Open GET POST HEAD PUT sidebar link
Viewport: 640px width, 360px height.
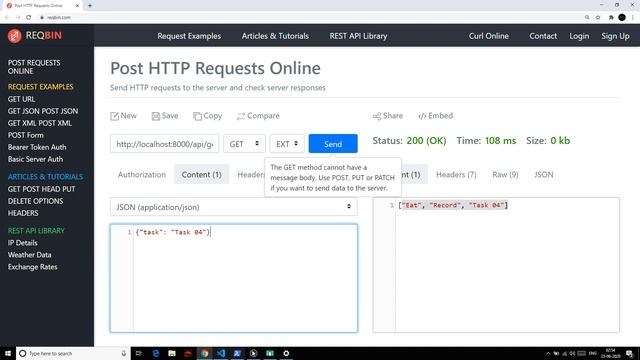click(41, 189)
